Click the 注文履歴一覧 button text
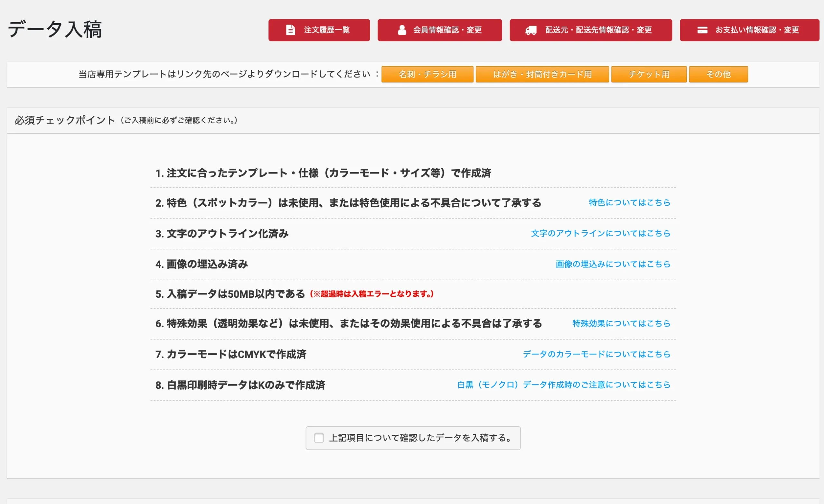The image size is (824, 504). point(327,30)
